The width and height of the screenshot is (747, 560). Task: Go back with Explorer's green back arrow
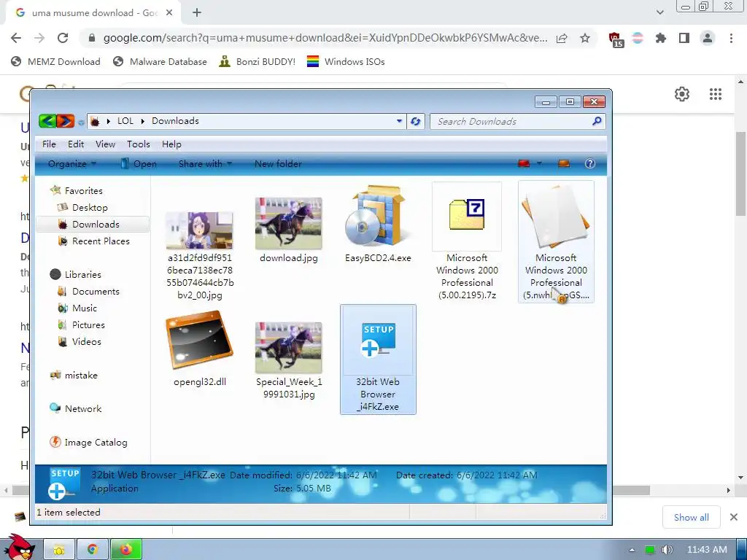point(47,121)
